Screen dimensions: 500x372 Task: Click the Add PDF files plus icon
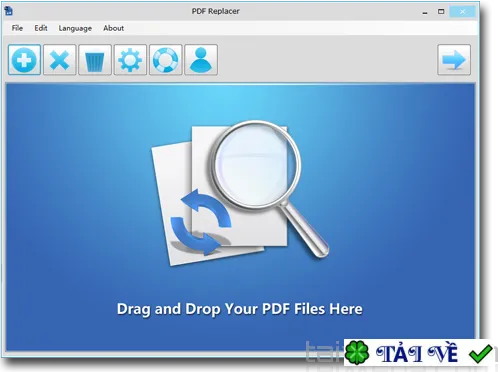pos(24,60)
